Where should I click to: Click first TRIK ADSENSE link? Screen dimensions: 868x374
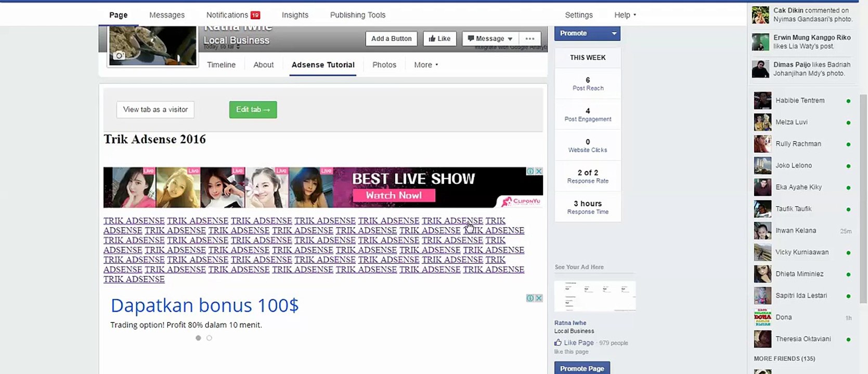[x=134, y=221]
